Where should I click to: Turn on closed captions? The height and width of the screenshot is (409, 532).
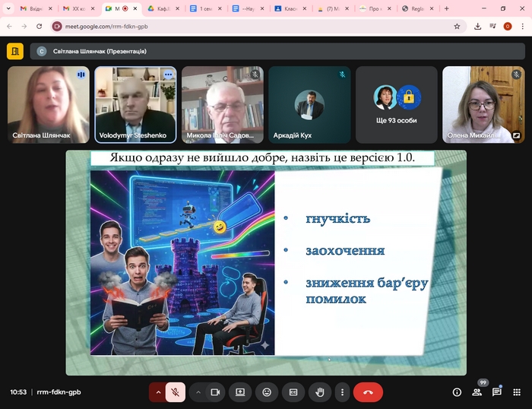pos(293,392)
